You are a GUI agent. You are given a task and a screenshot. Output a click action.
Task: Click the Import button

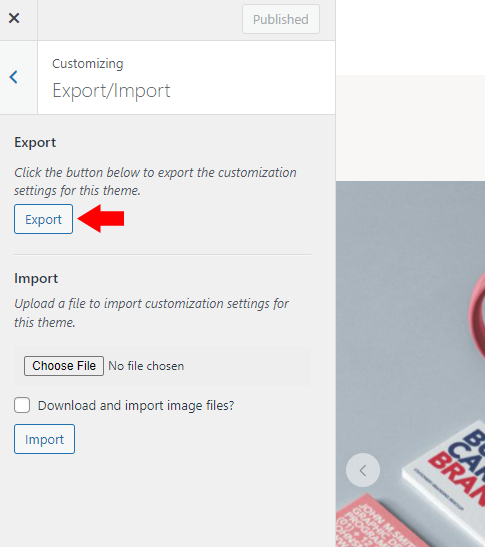(44, 439)
